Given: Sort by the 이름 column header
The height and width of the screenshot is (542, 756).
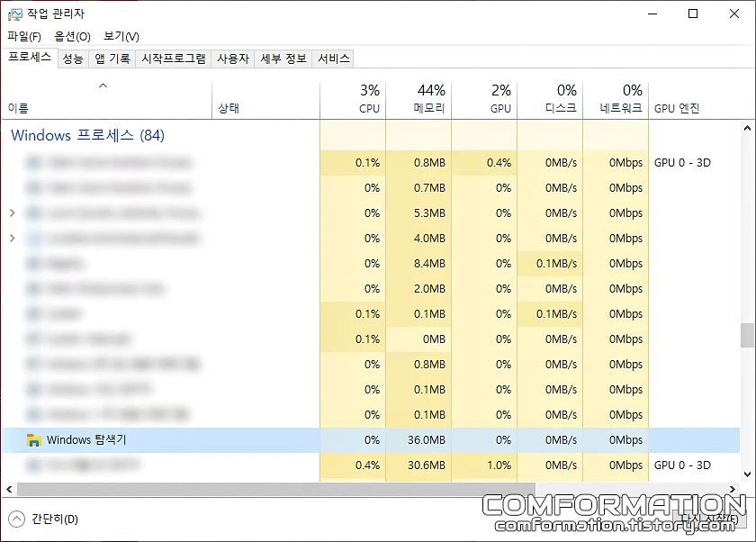Looking at the screenshot, I should (x=106, y=100).
